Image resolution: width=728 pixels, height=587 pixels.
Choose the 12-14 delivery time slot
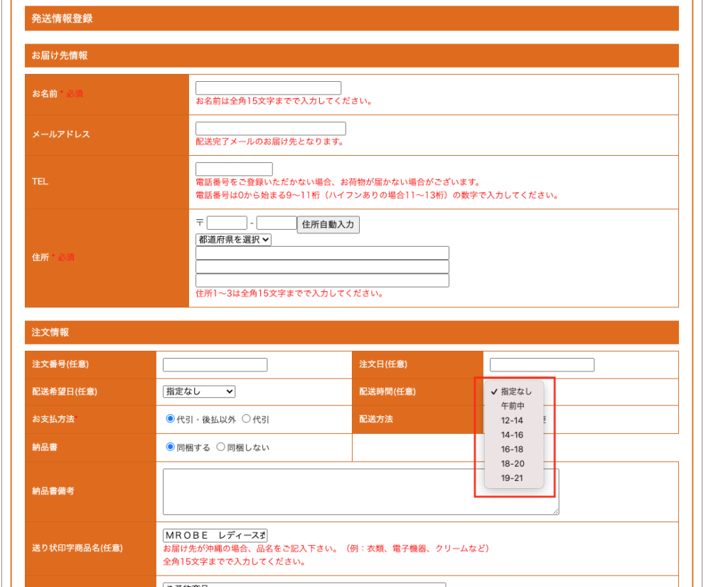(513, 421)
